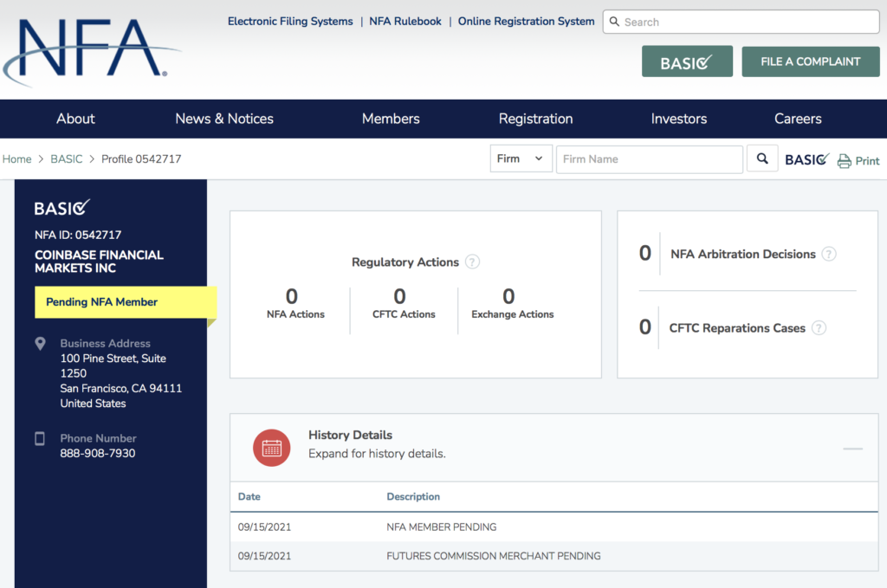Click the Business Address location pin icon
The image size is (887, 588).
pyautogui.click(x=40, y=344)
